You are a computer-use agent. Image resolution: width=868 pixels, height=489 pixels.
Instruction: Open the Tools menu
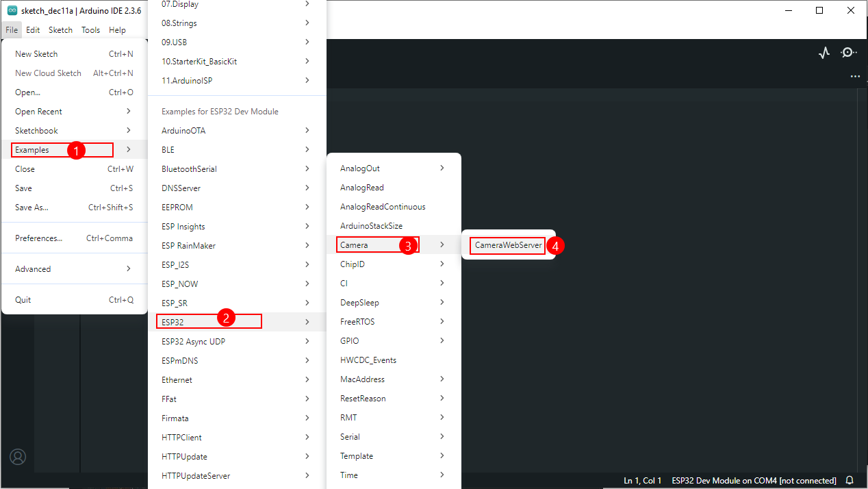click(90, 30)
